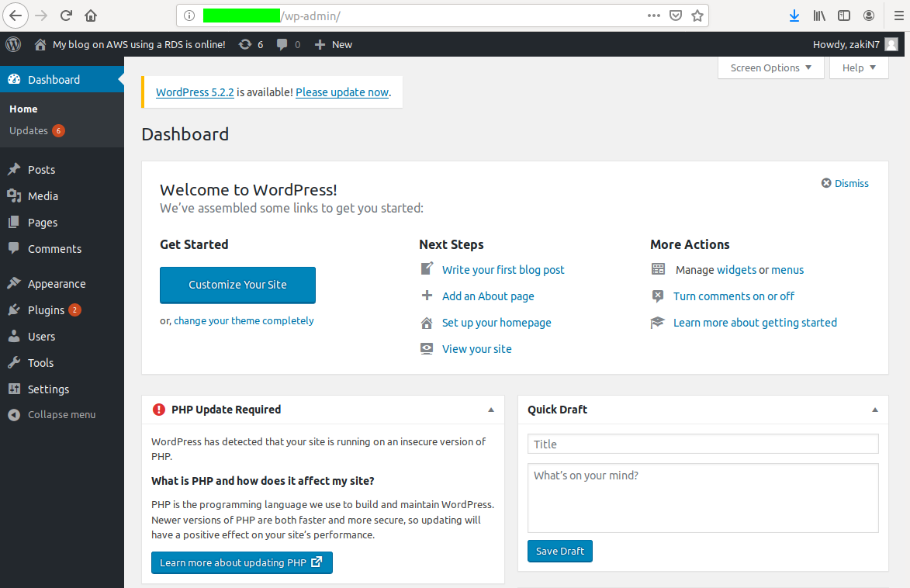Open the menus link in More Actions
Screen dimensions: 910x588
[787, 270]
